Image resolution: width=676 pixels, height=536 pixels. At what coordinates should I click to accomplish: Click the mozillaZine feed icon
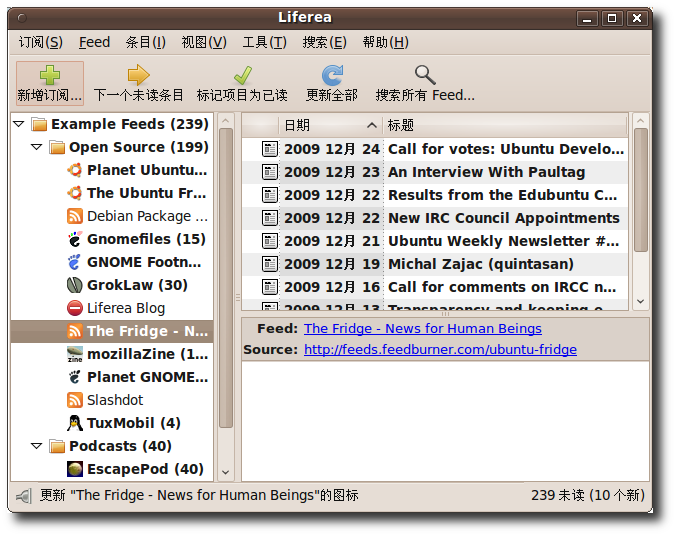[x=75, y=354]
